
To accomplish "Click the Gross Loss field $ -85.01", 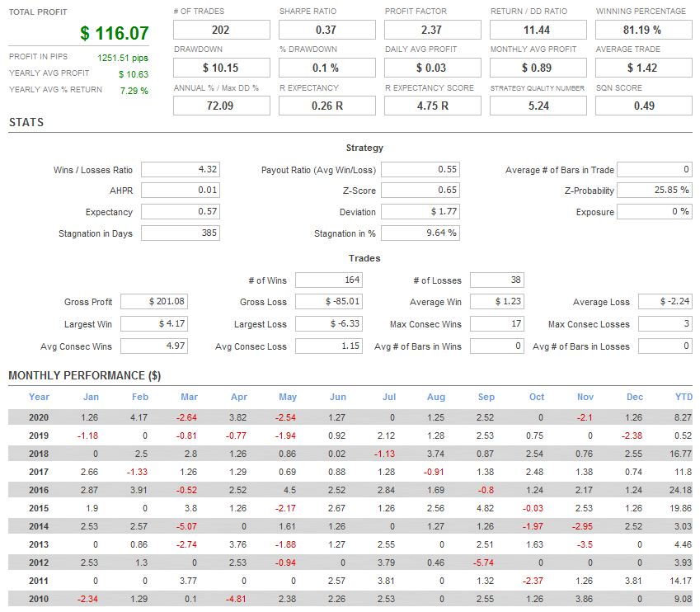I will (x=329, y=302).
